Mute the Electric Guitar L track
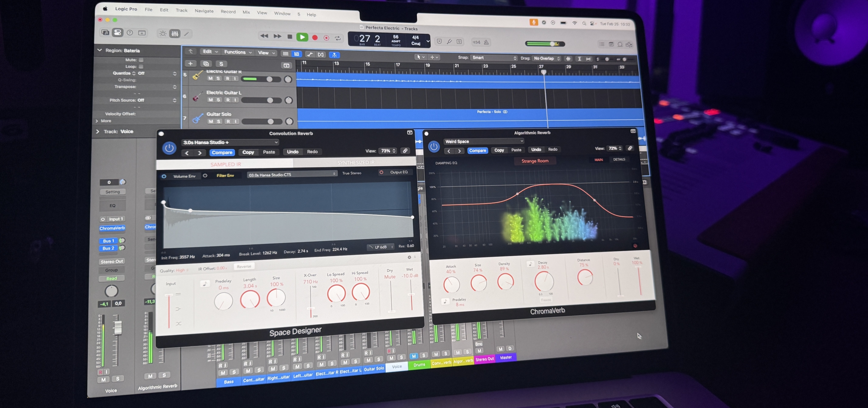 click(x=210, y=100)
